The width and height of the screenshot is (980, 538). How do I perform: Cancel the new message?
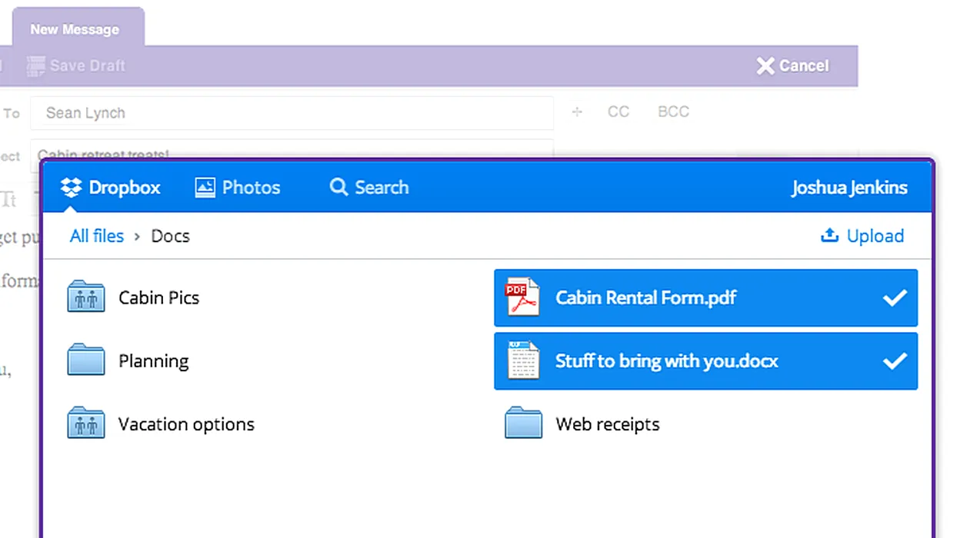(793, 66)
